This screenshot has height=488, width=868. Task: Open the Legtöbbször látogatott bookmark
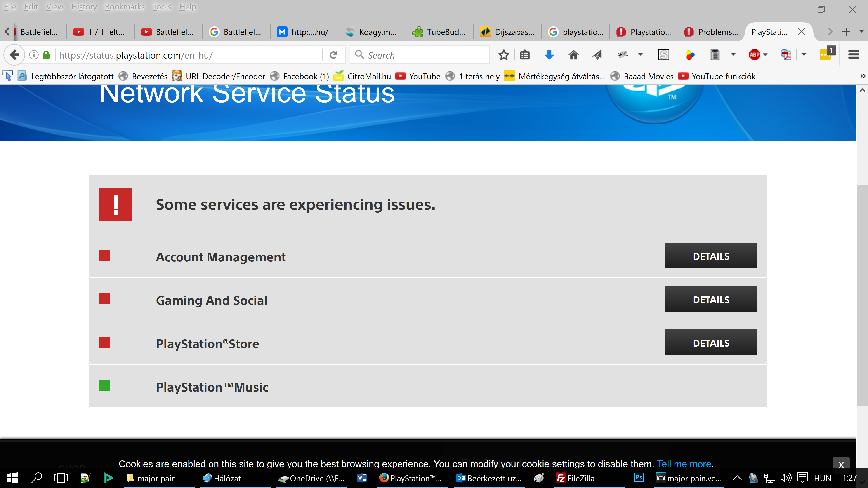click(66, 76)
